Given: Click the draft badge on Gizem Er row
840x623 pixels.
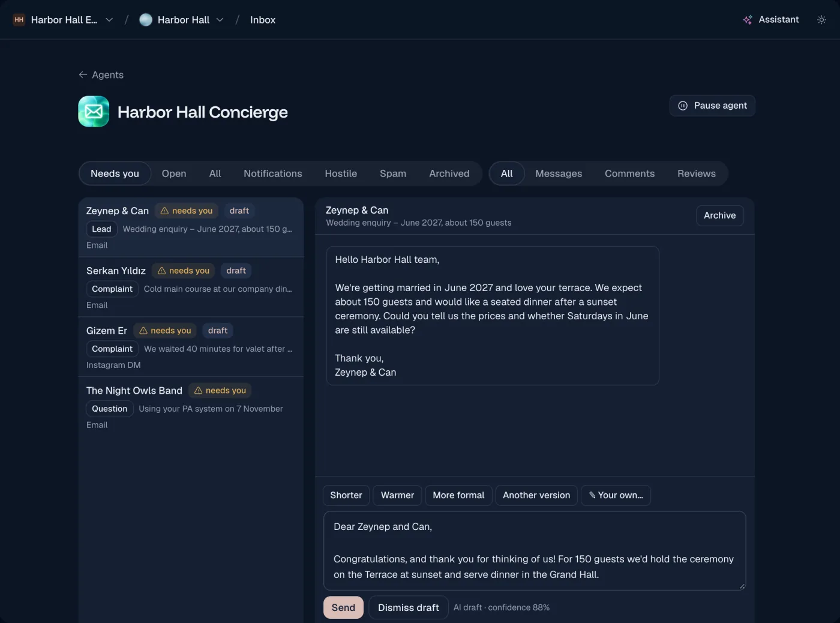Looking at the screenshot, I should coord(218,331).
